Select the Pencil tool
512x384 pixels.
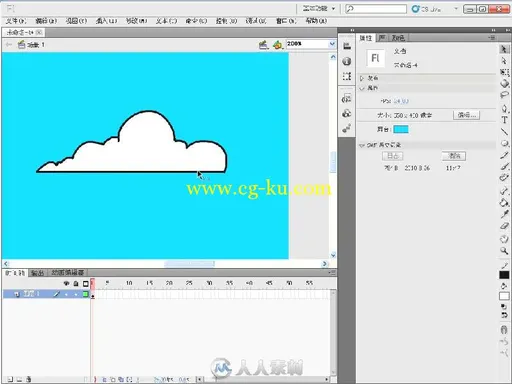tap(504, 155)
